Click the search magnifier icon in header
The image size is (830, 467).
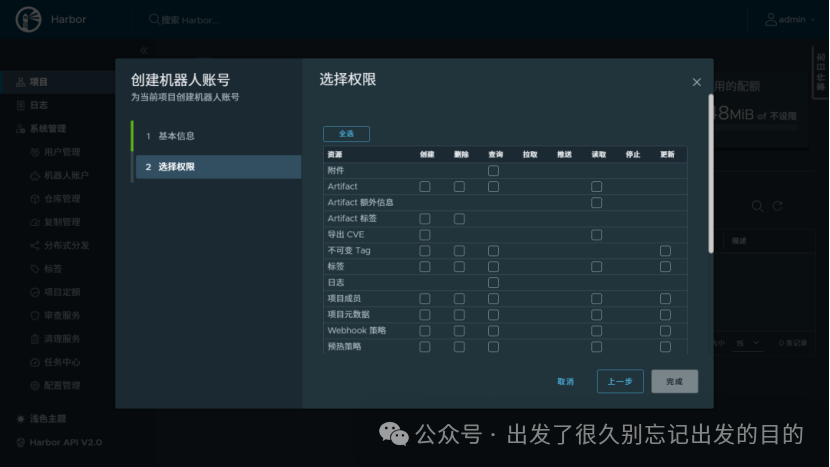(154, 20)
